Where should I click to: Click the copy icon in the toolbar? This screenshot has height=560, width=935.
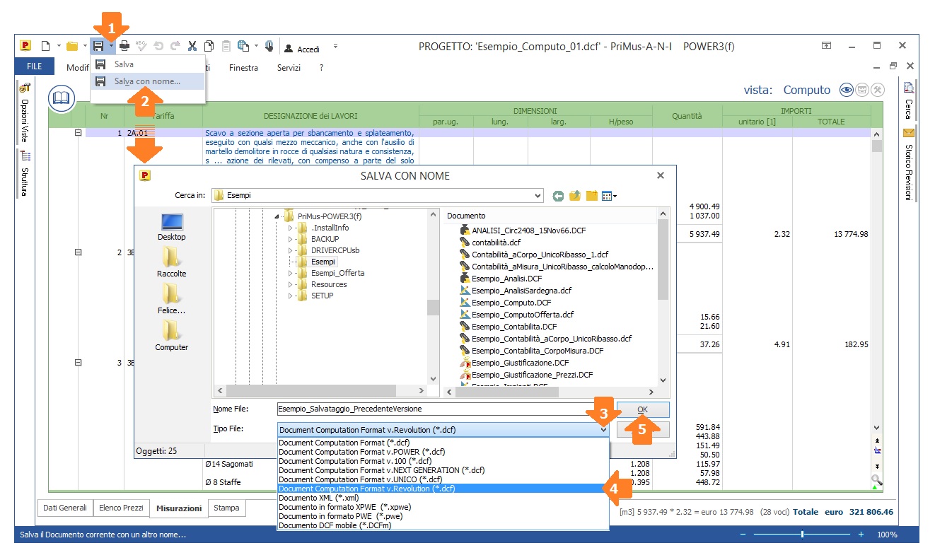click(x=209, y=47)
